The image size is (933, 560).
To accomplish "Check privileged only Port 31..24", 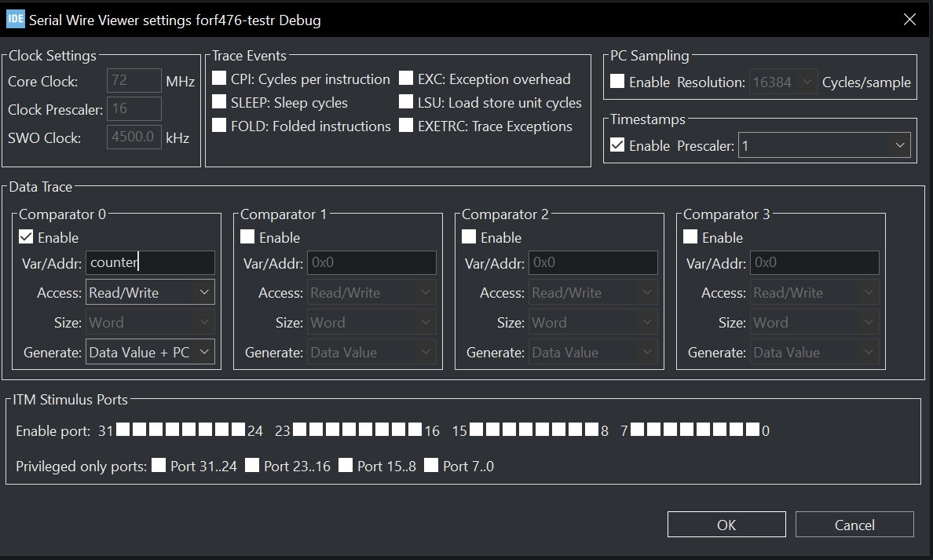I will [159, 466].
